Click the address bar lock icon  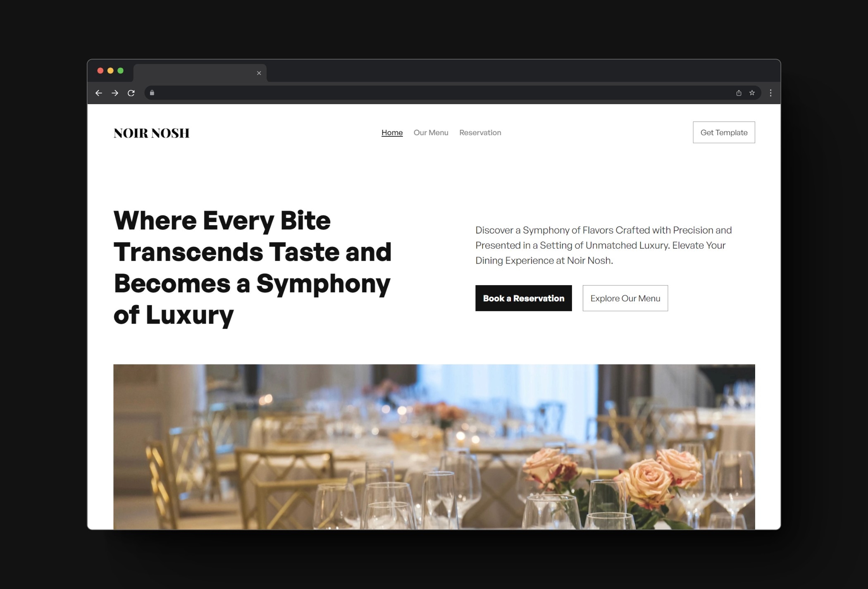click(x=152, y=93)
